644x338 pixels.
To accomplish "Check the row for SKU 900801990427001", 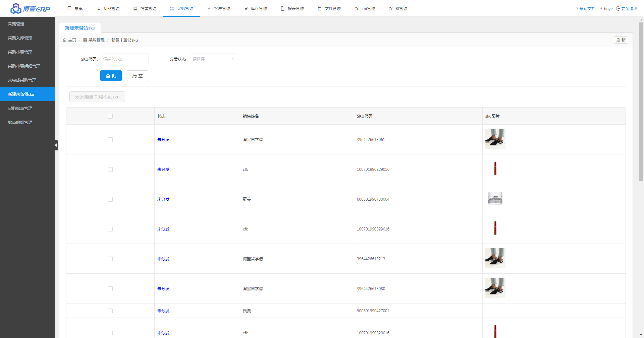I will click(110, 311).
